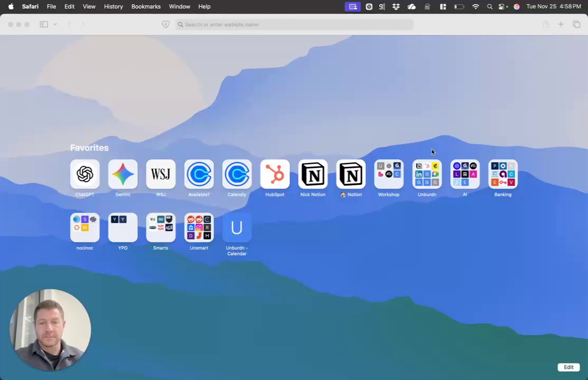This screenshot has height=380, width=588.
Task: Show the tab overview
Action: pos(577,24)
